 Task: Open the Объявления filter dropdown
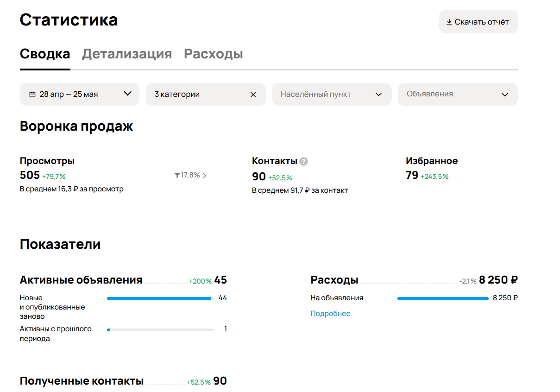[458, 94]
